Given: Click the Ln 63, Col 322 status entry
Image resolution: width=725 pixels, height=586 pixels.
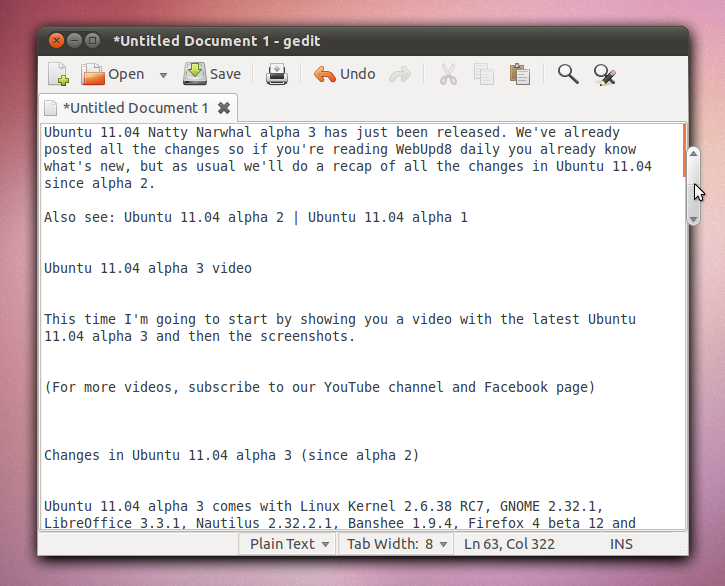Looking at the screenshot, I should point(509,544).
